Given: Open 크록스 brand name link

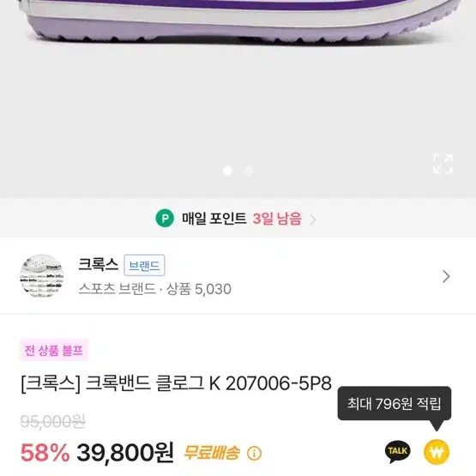Looking at the screenshot, I should 98,264.
